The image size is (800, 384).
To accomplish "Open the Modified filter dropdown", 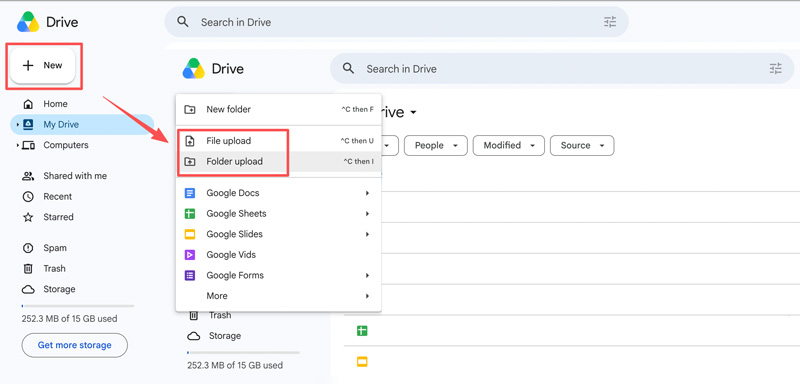I will (509, 146).
